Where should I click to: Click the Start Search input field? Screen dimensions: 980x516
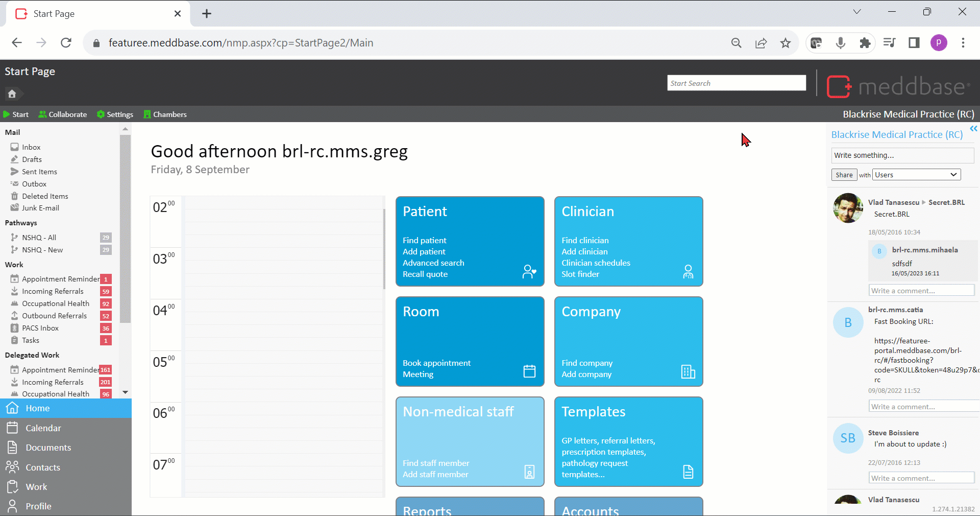coord(736,83)
